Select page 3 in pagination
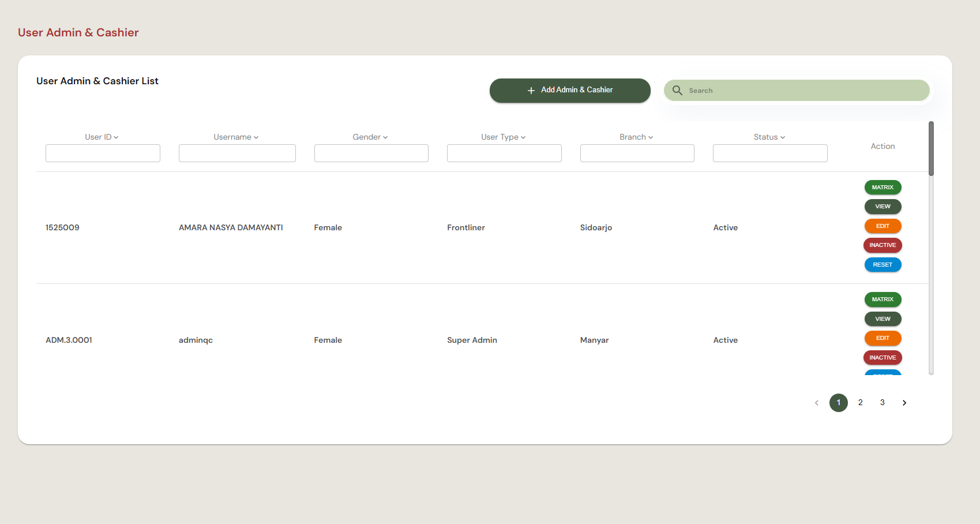 [x=883, y=403]
